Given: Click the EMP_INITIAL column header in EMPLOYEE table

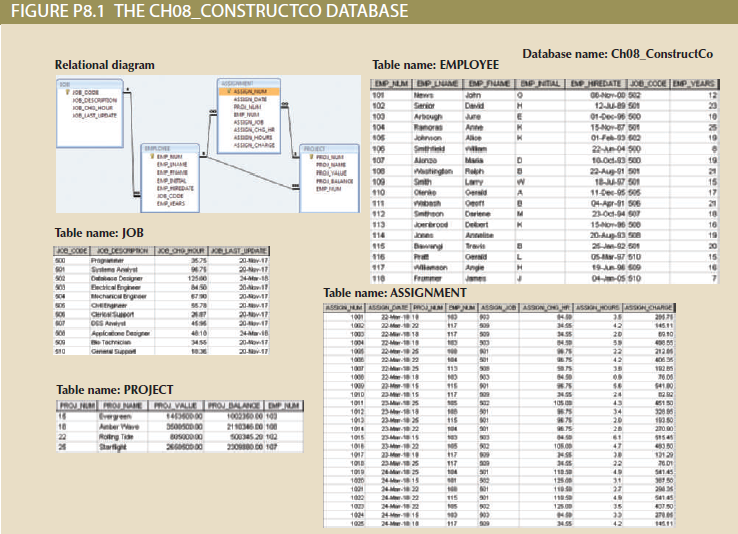Looking at the screenshot, I should [x=540, y=84].
